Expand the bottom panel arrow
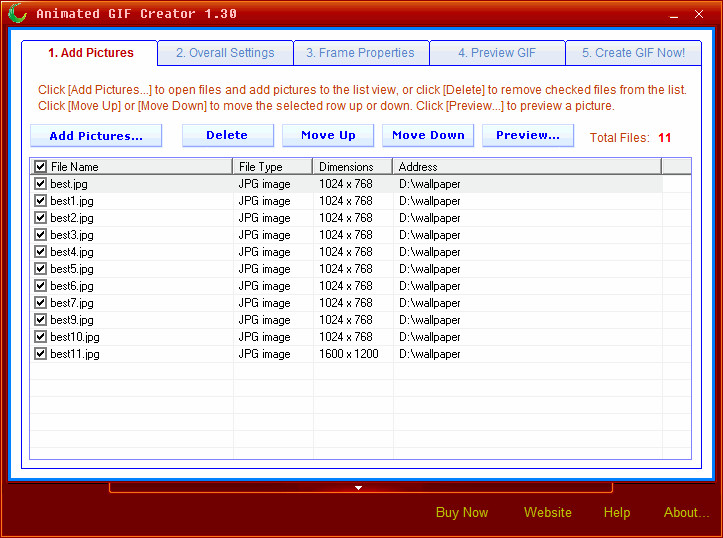 click(x=358, y=488)
